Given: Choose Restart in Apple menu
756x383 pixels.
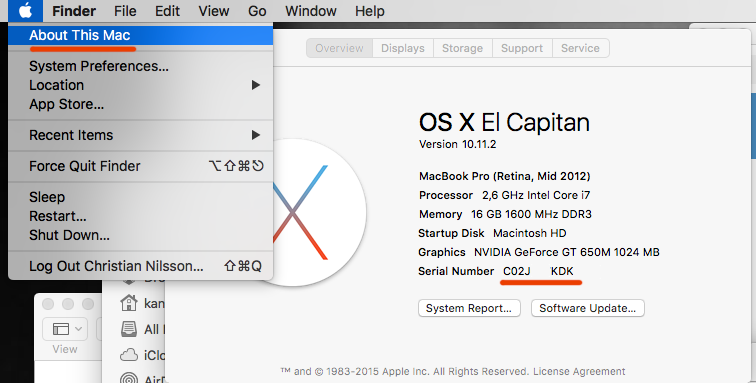Looking at the screenshot, I should pos(140,216).
